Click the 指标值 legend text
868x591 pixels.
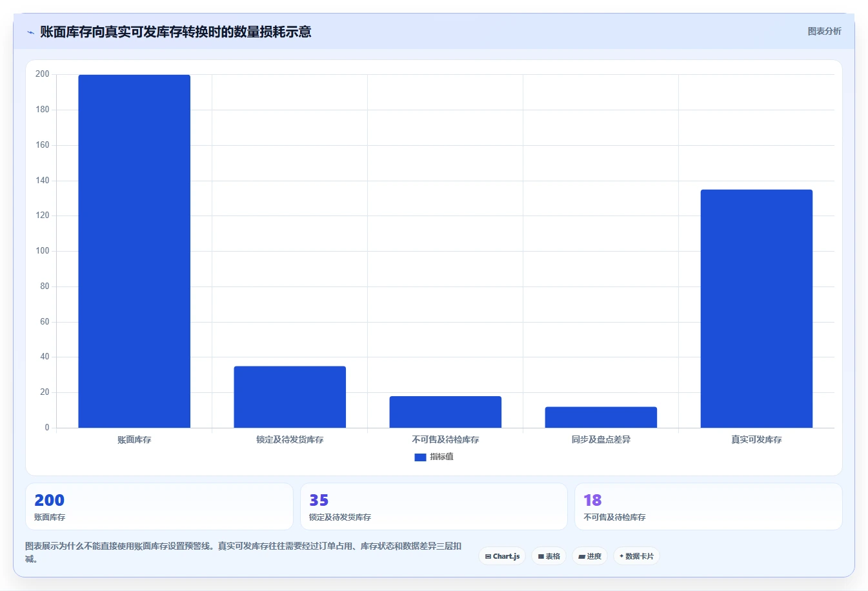pyautogui.click(x=442, y=457)
